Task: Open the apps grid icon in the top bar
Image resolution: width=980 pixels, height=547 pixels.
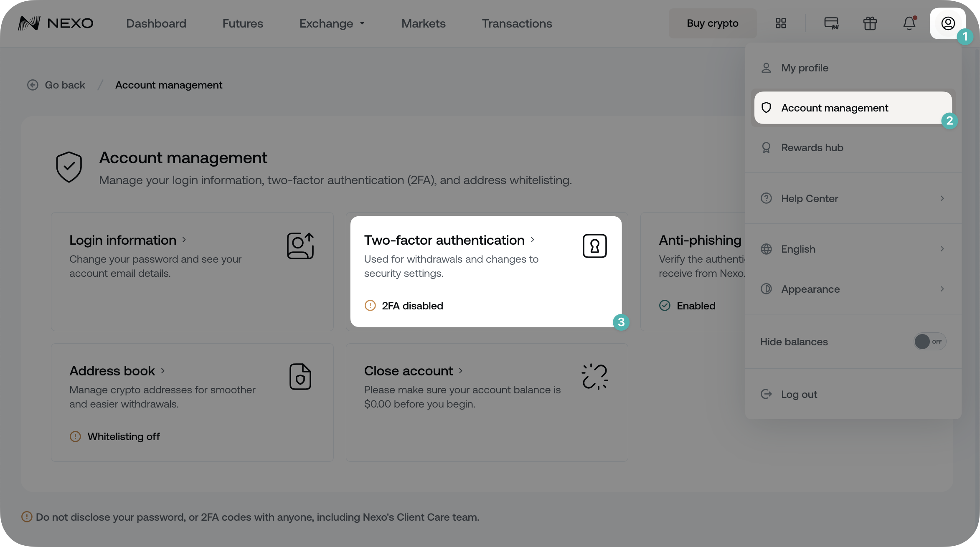Action: coord(780,23)
